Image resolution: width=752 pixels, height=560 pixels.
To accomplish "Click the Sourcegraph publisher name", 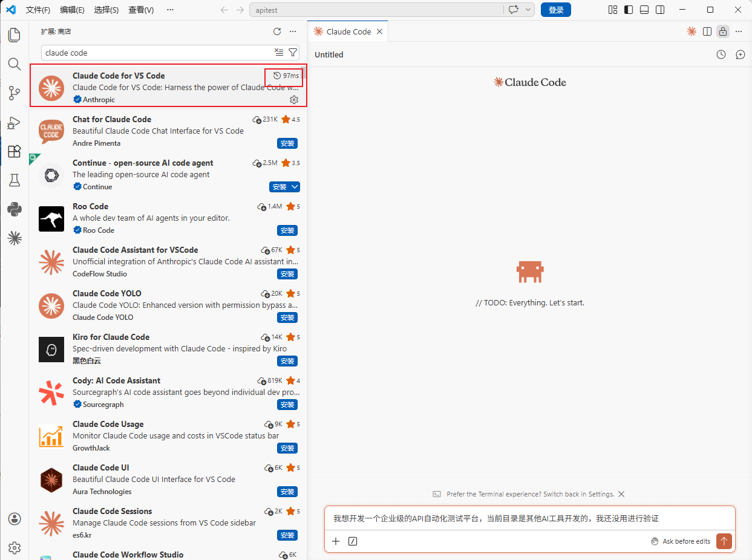I will click(103, 405).
